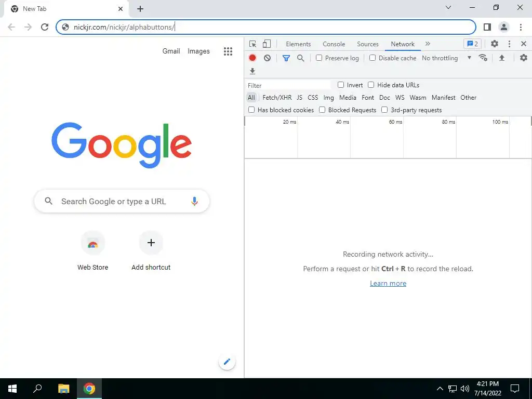Open the Images link

198,51
